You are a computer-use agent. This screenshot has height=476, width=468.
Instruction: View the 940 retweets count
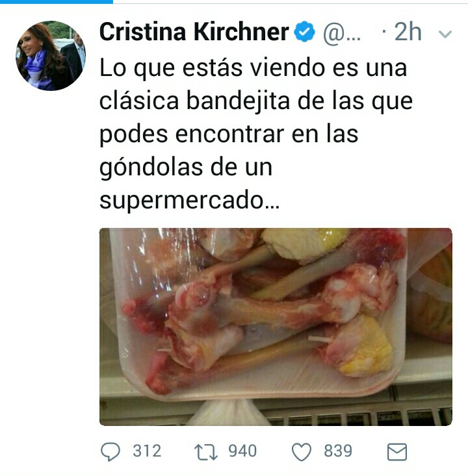tap(242, 451)
